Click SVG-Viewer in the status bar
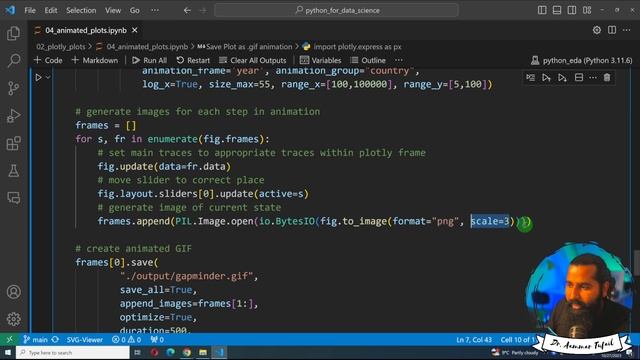 (84, 340)
